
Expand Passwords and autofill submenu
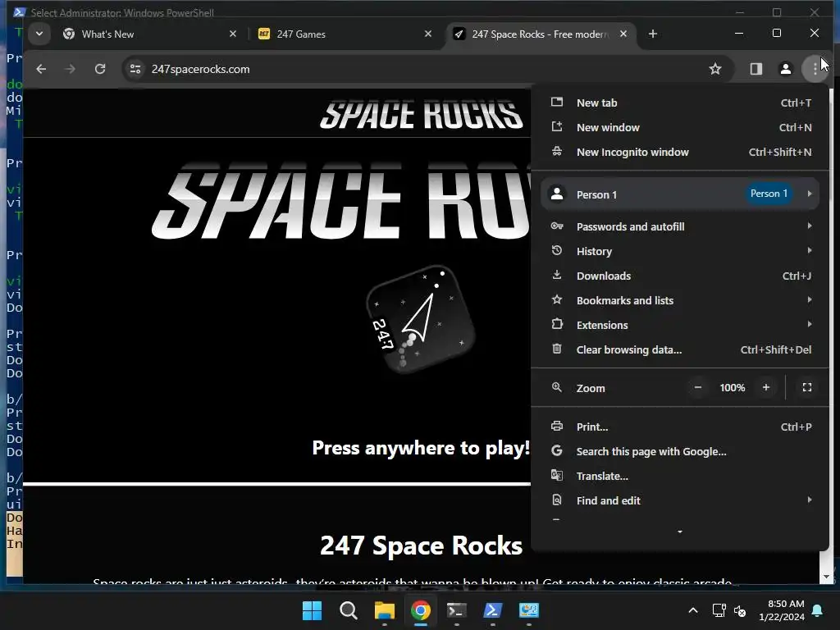click(680, 226)
